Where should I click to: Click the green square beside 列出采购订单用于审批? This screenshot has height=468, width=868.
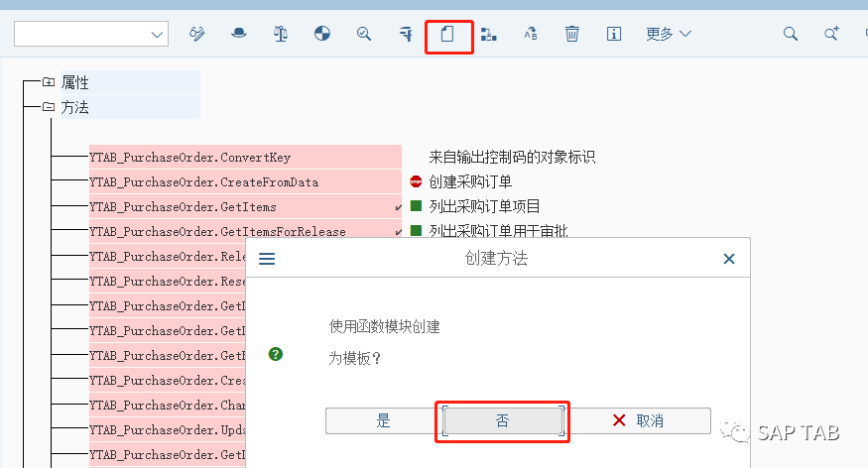tap(416, 231)
